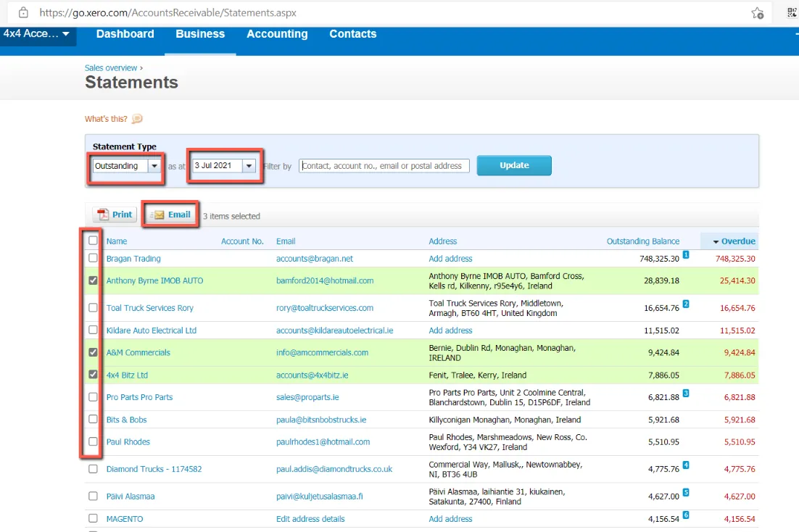The width and height of the screenshot is (799, 532).
Task: Click the Update button
Action: click(x=514, y=165)
